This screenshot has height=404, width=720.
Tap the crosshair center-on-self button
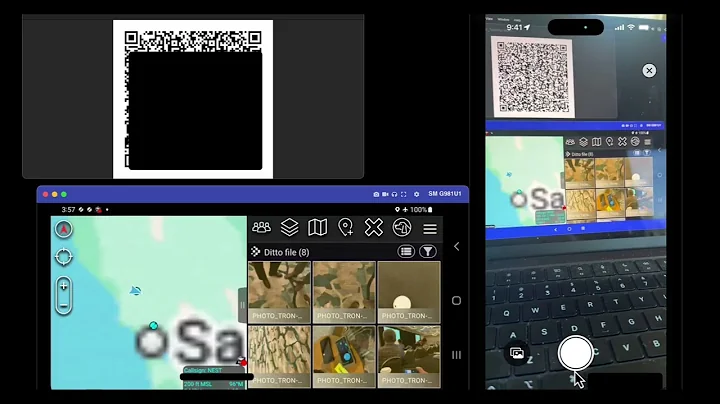point(64,257)
